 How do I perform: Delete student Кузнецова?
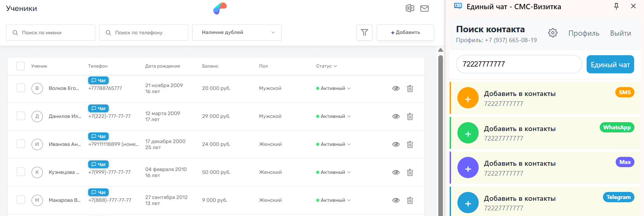coord(410,172)
